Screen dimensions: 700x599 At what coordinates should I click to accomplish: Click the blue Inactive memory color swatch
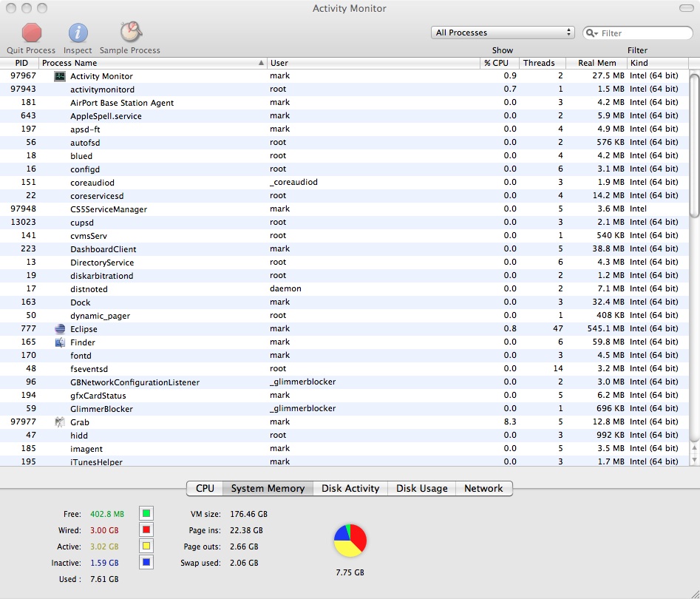(146, 562)
